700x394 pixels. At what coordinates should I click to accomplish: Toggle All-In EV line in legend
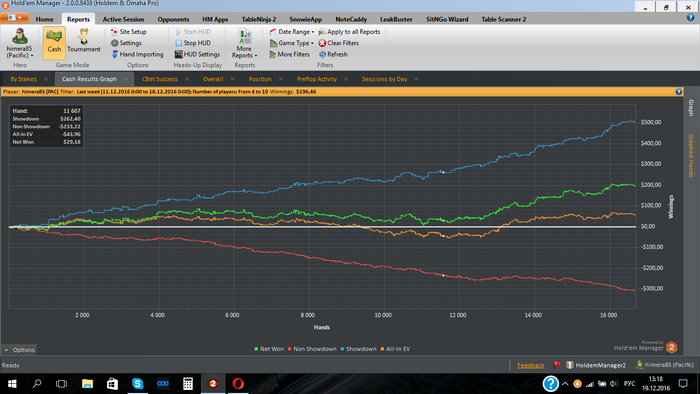(x=395, y=349)
